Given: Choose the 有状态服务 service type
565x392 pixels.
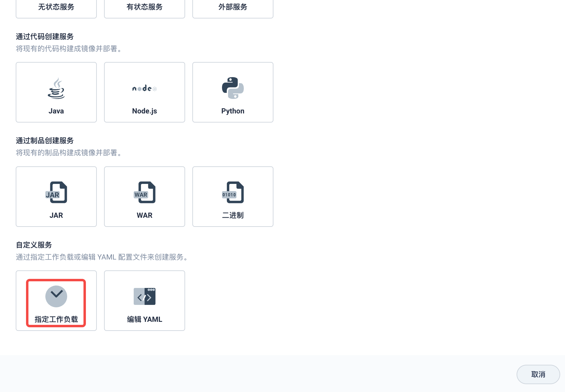Looking at the screenshot, I should 145,7.
